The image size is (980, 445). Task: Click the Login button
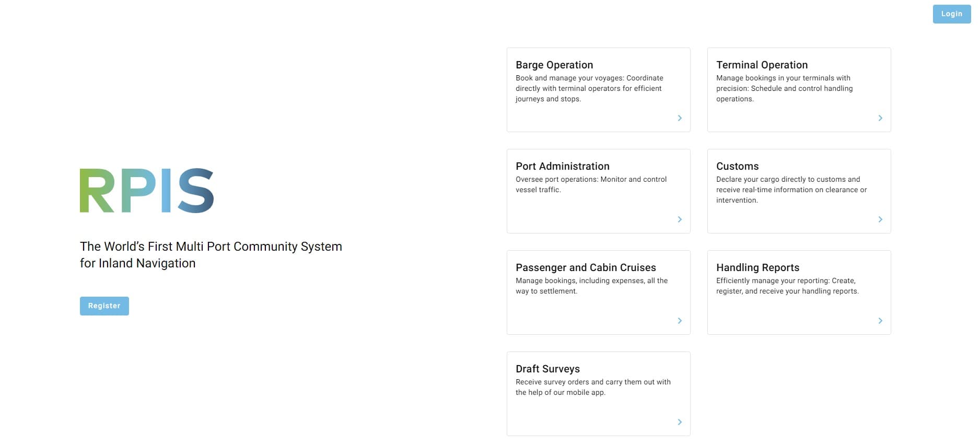(952, 14)
